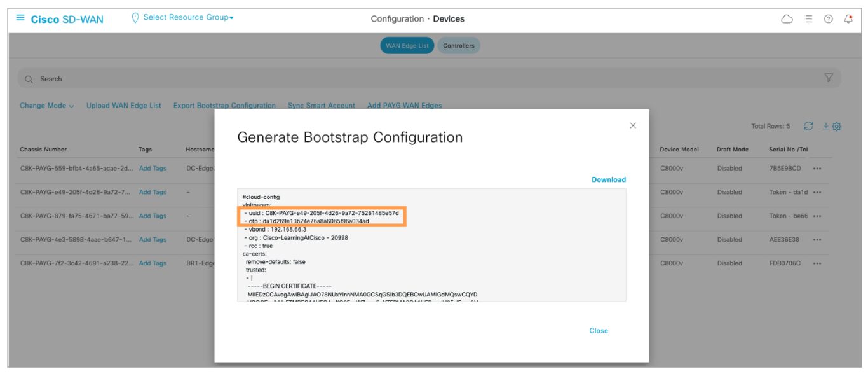Click Add Tags for DC-Edge first row
Viewport: 868px width, 376px height.
coord(153,169)
